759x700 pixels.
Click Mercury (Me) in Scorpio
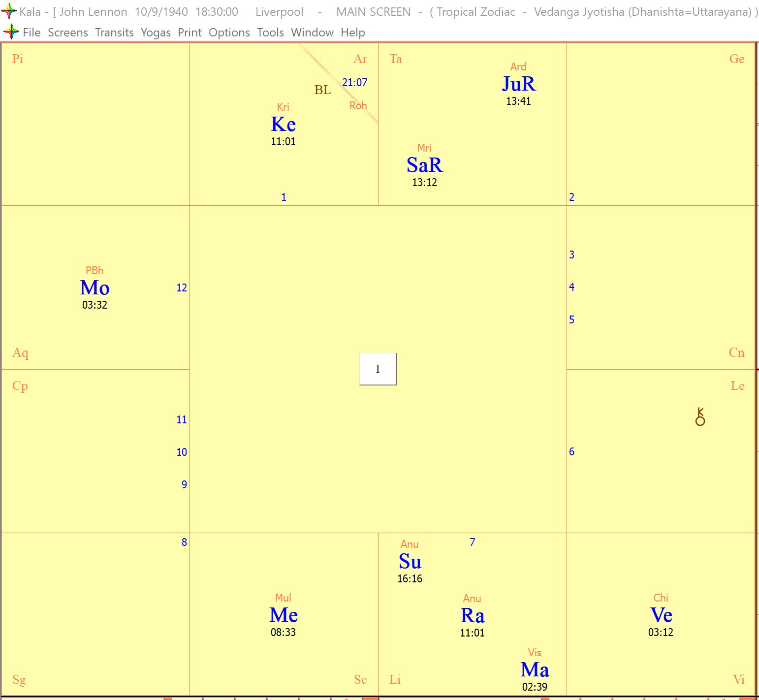pos(284,615)
